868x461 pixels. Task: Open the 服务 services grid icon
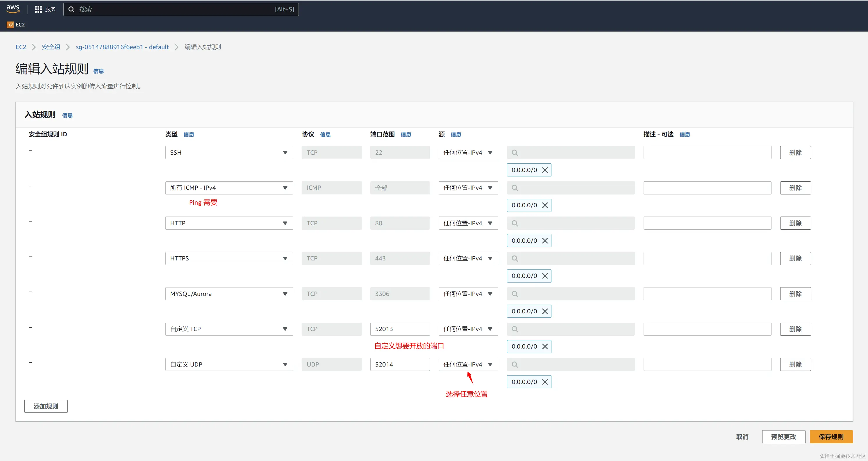pos(38,9)
